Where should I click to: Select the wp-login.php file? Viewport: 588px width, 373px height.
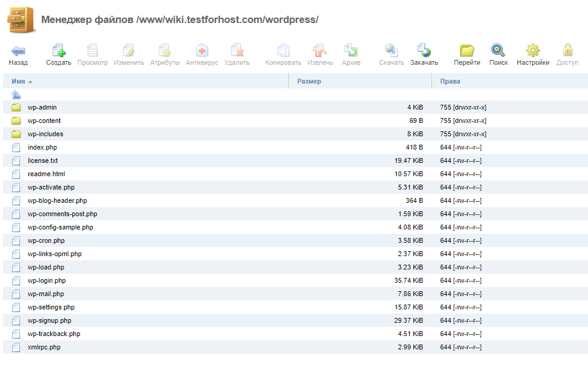pyautogui.click(x=47, y=280)
